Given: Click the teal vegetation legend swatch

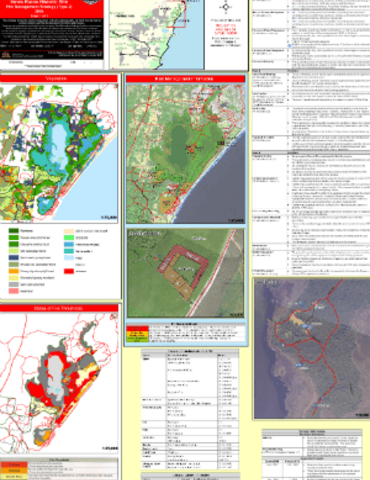Looking at the screenshot, I should (x=69, y=251).
